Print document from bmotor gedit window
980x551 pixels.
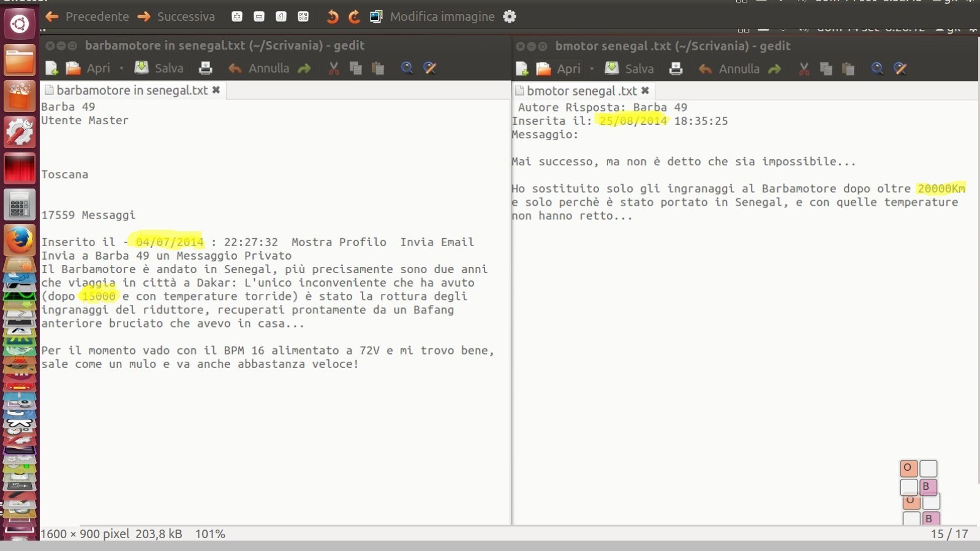pos(676,69)
